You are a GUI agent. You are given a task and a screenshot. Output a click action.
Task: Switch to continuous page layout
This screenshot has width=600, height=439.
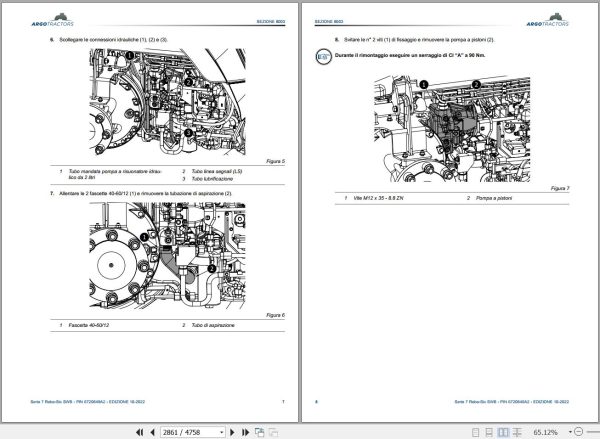[489, 432]
